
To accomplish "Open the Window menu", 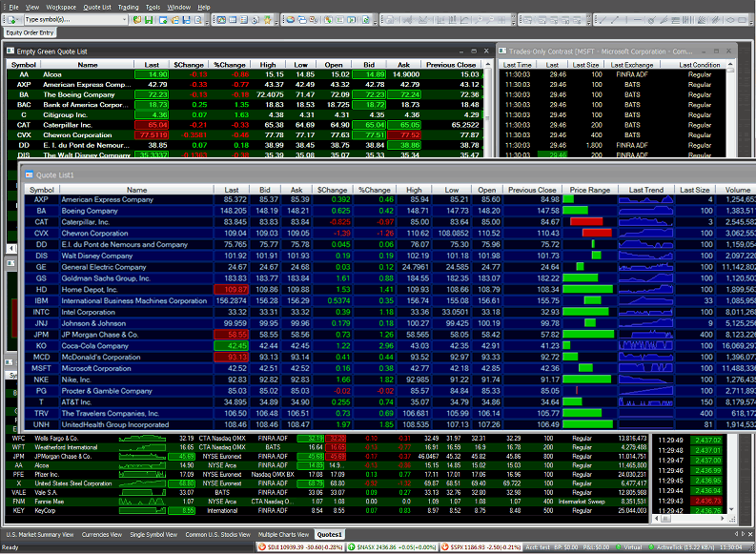I will pyautogui.click(x=179, y=8).
